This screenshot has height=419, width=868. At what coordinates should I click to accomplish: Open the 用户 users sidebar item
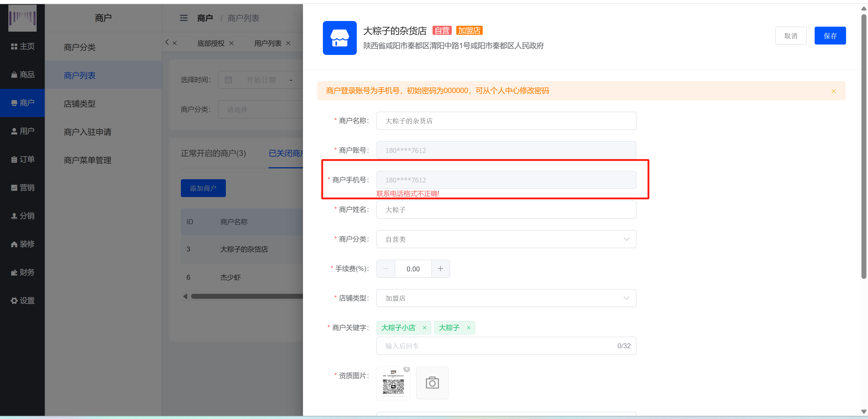[22, 131]
